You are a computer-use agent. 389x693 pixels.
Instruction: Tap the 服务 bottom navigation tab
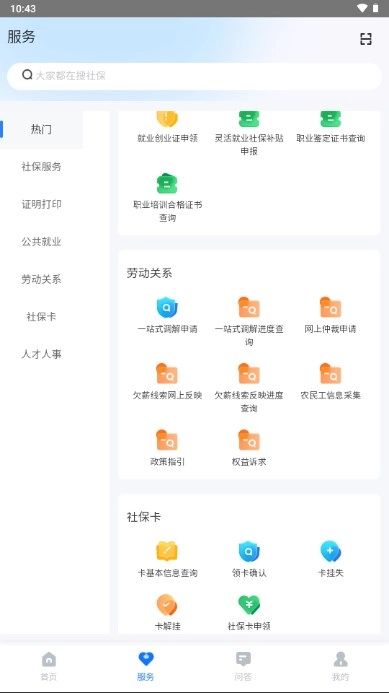(146, 666)
